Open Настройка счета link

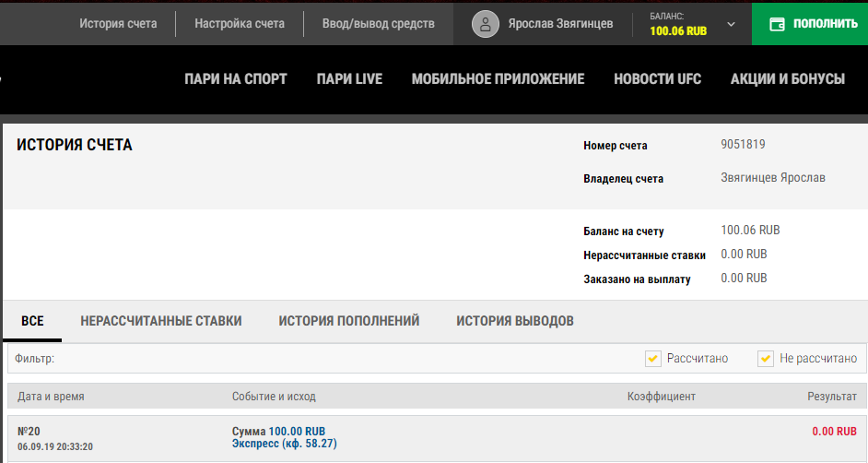240,24
